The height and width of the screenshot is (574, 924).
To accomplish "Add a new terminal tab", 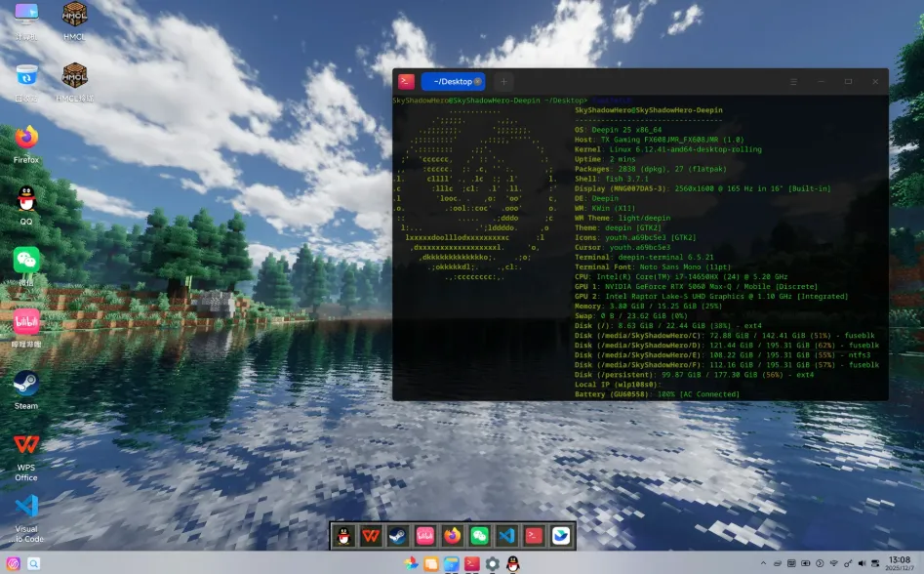I will (x=503, y=82).
